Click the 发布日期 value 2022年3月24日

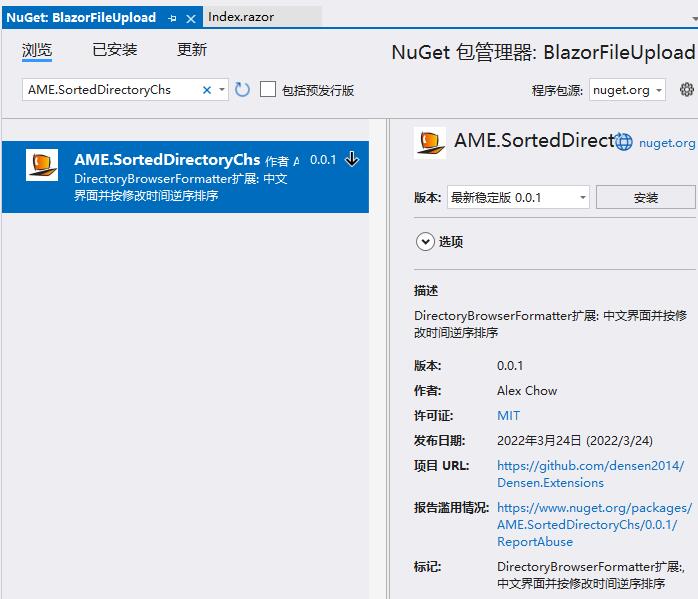[x=575, y=441]
